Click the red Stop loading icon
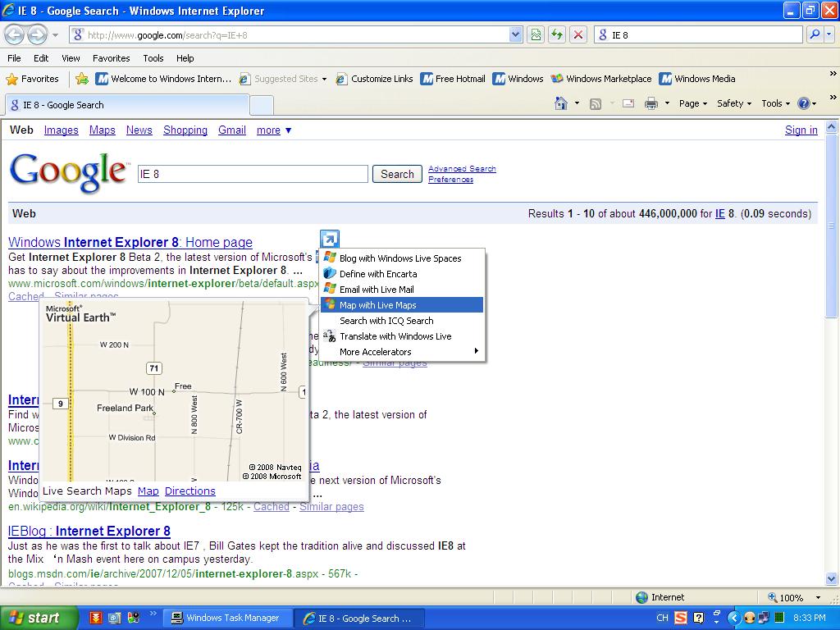This screenshot has width=840, height=630. 578,34
